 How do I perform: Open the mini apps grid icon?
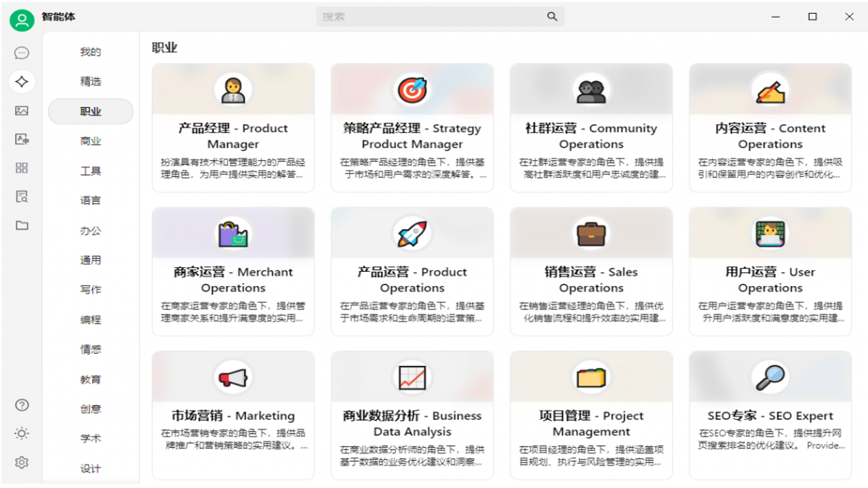pos(22,168)
